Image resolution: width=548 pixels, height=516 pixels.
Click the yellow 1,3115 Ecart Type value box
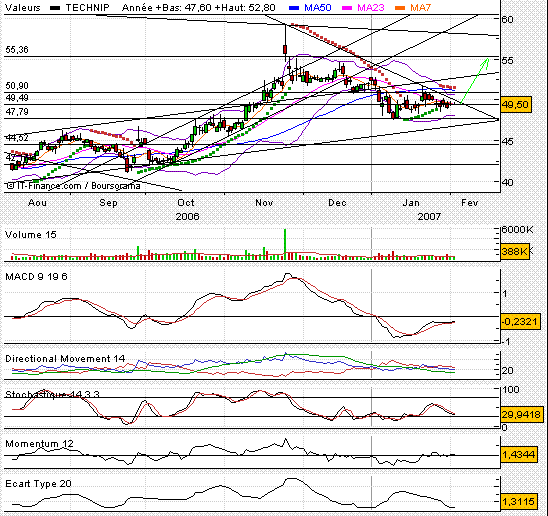[519, 502]
